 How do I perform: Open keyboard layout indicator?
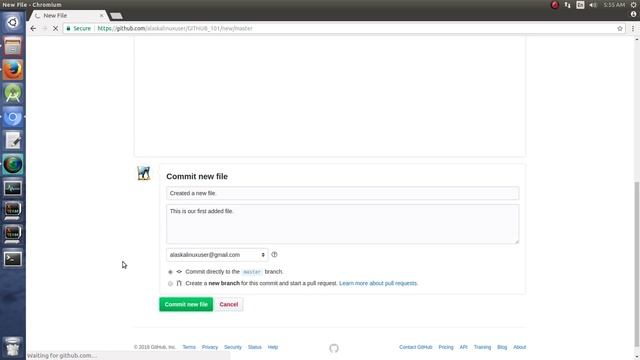[x=580, y=5]
